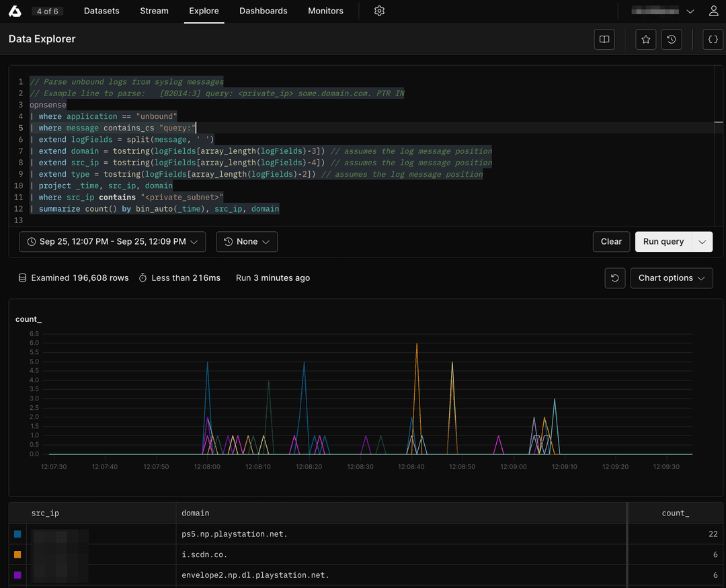Open the documentation book icon

(604, 39)
